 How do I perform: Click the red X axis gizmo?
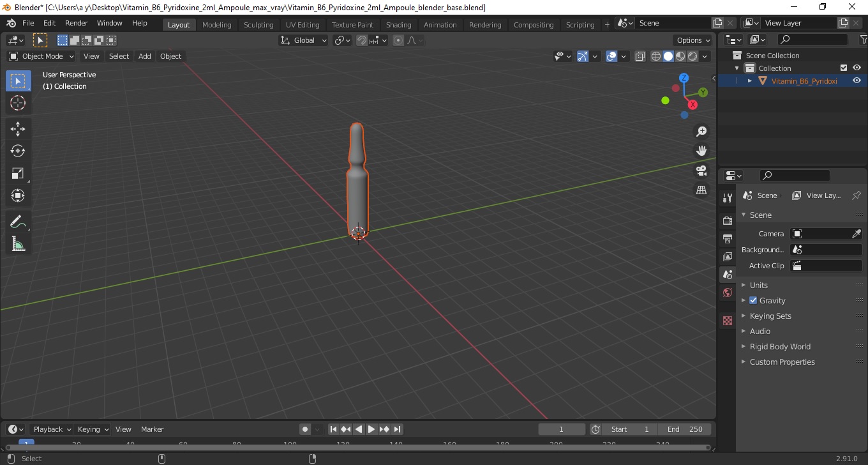692,105
